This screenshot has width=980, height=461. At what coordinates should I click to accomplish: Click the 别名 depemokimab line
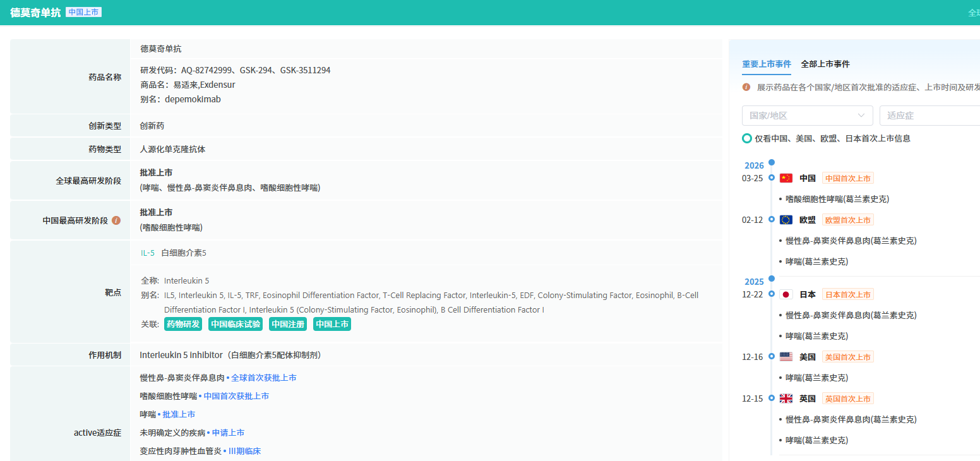[181, 99]
